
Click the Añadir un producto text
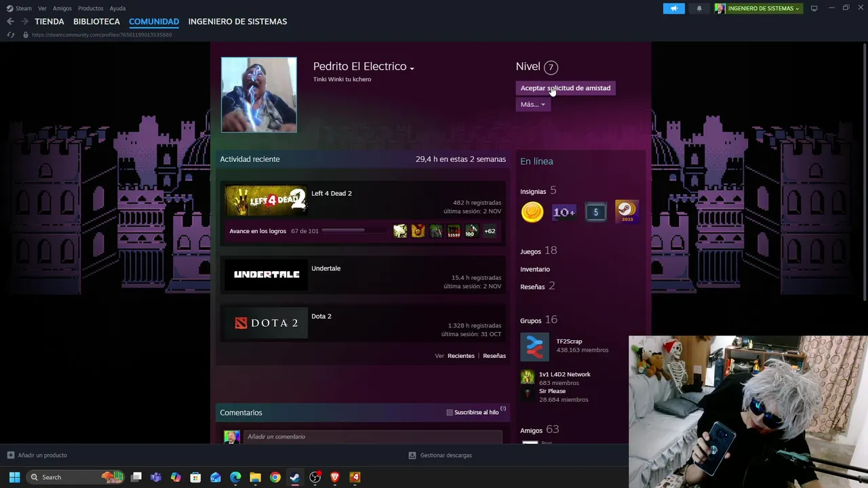pos(42,455)
